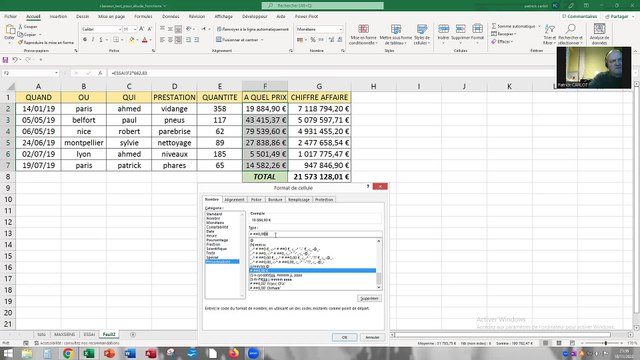The image size is (640, 360).
Task: Open Google Chrome from taskbar
Action: pos(68,353)
